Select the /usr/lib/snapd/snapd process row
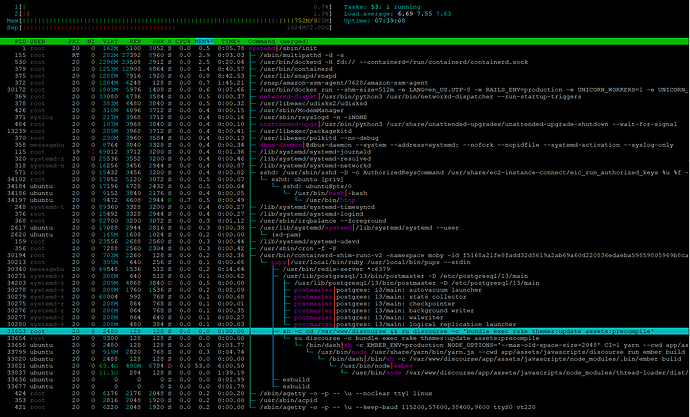This screenshot has width=690, height=417. coord(345,76)
